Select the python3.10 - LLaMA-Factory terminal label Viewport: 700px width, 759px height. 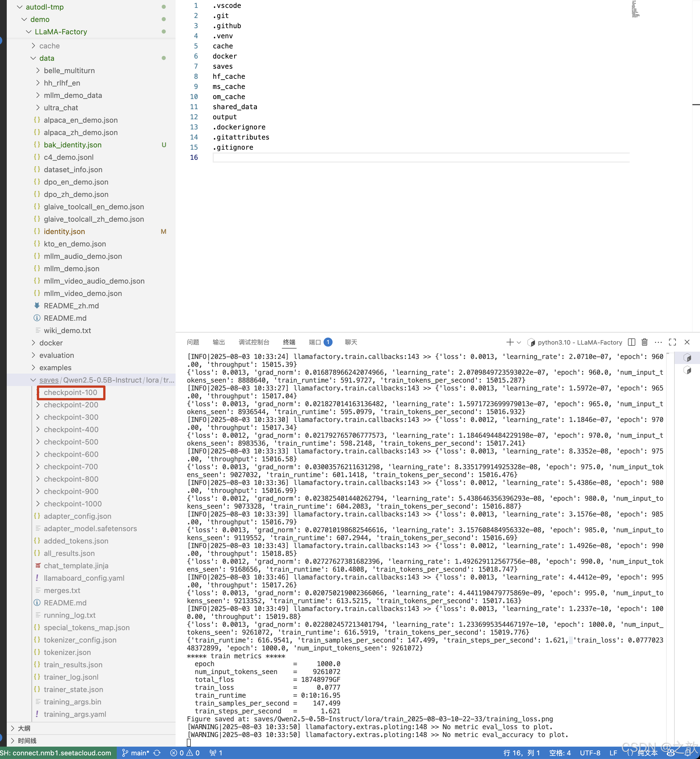[580, 342]
